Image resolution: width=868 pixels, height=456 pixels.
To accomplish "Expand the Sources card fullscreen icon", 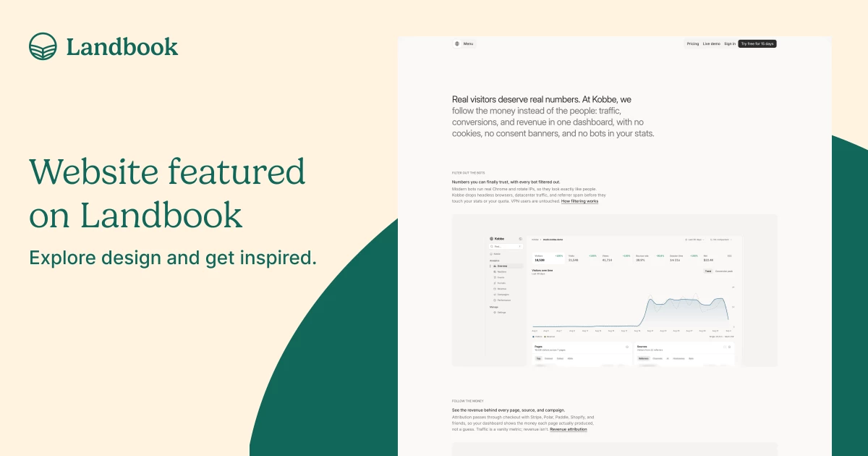I will 725,347.
